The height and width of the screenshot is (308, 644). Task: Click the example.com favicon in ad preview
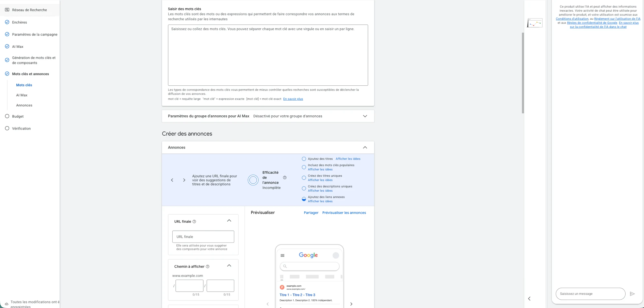pos(282,287)
